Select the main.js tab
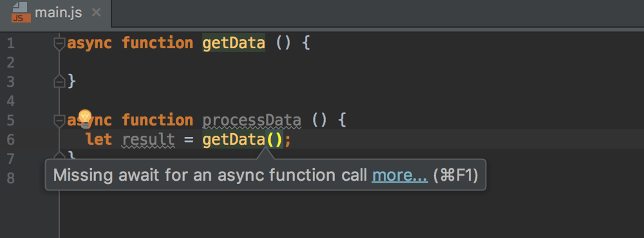The height and width of the screenshot is (238, 644). click(x=55, y=13)
